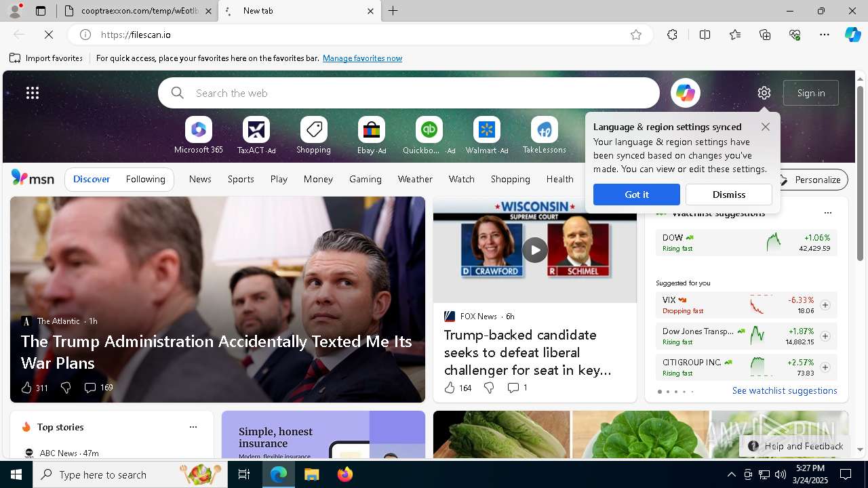Image resolution: width=868 pixels, height=488 pixels.
Task: Open a new tab with plus button
Action: click(393, 11)
